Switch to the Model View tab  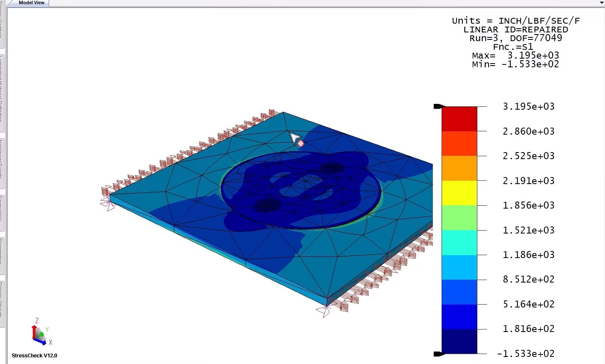pyautogui.click(x=31, y=2)
